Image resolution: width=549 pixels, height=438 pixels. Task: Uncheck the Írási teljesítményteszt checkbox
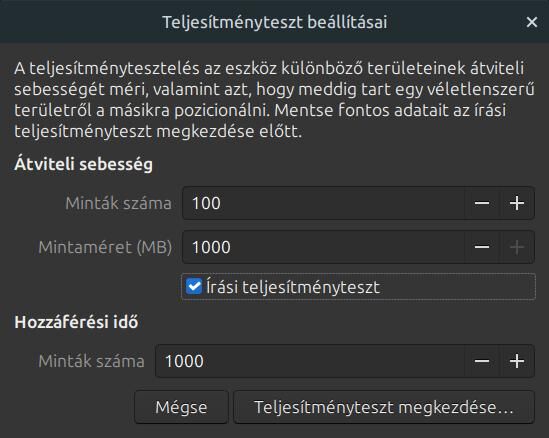pos(194,286)
